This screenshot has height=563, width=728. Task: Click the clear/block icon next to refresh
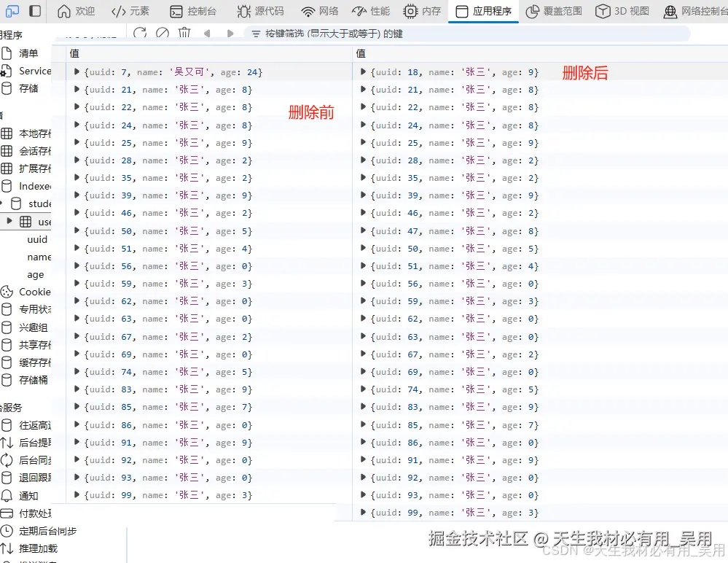[x=162, y=32]
